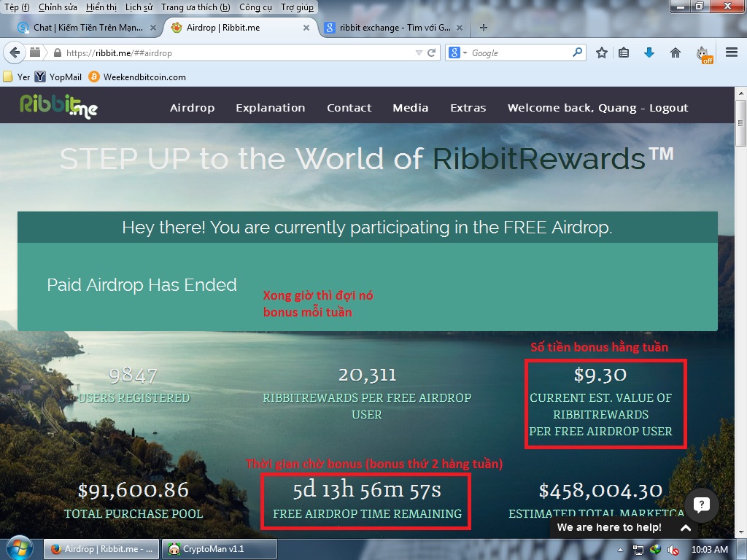Open the Trợ giúp menu
This screenshot has height=560, width=747.
tap(298, 7)
